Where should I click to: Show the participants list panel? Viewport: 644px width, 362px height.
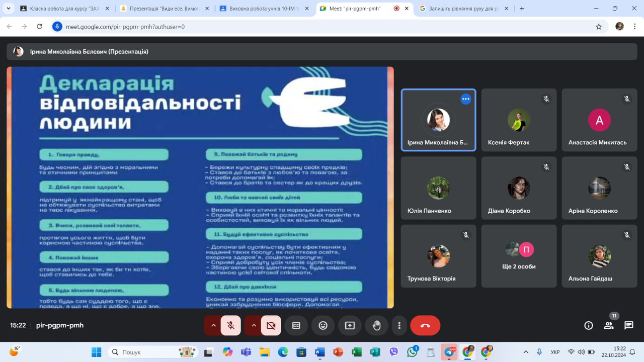(609, 325)
